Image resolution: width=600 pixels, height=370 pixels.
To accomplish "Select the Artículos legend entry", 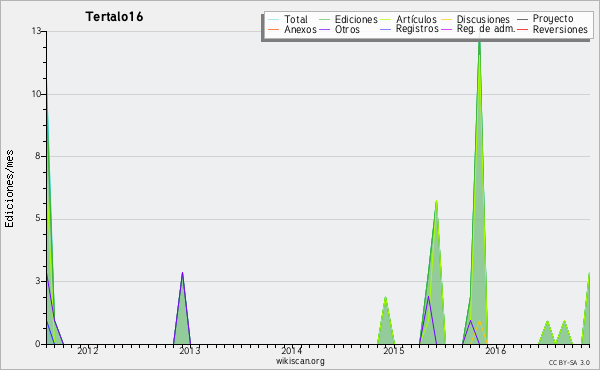I will pyautogui.click(x=409, y=19).
